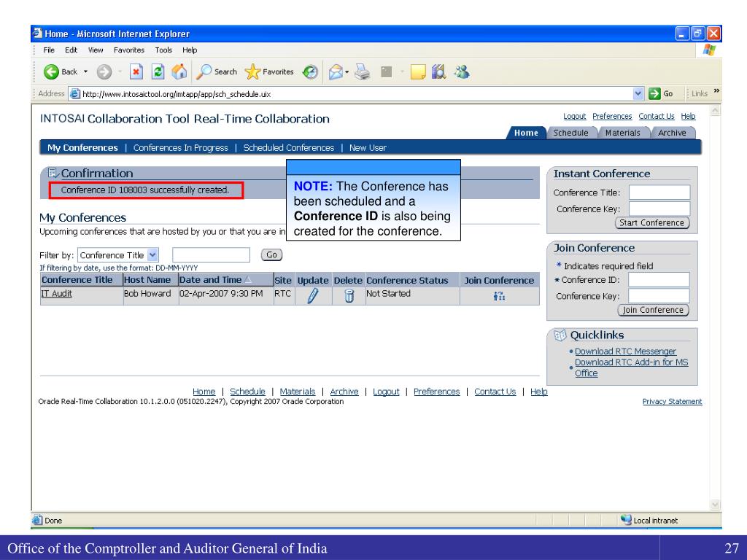The image size is (747, 560).
Task: Open the IT Audit conference link
Action: [x=56, y=293]
